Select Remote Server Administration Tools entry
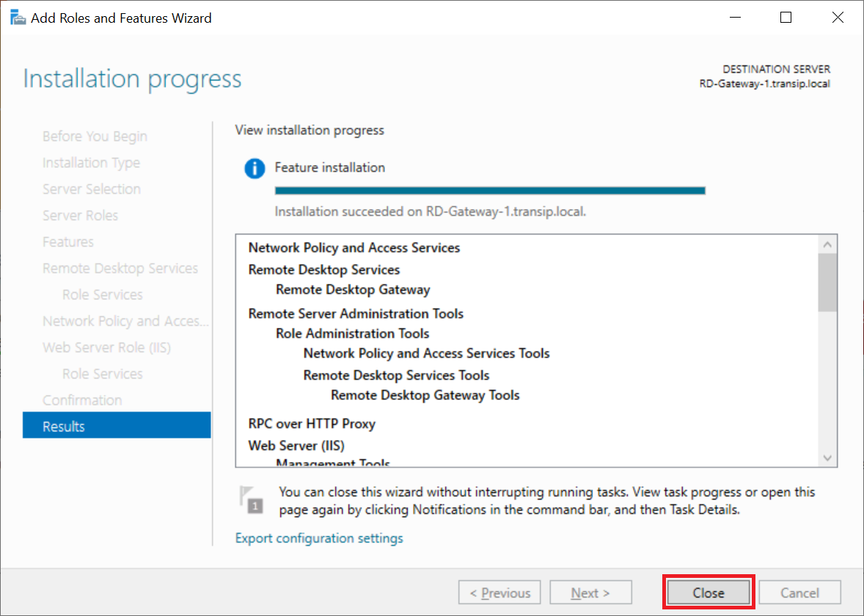 coord(356,314)
